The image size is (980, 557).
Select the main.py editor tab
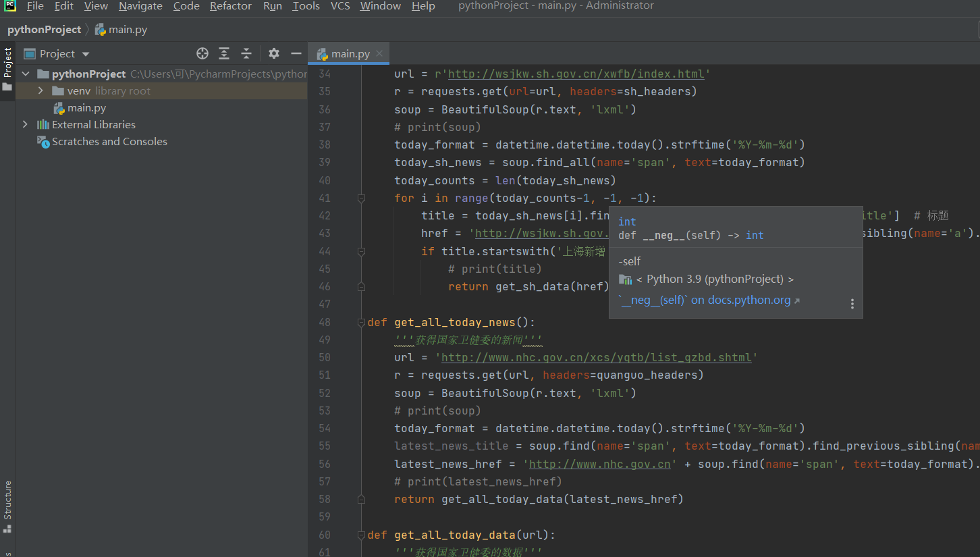click(350, 53)
